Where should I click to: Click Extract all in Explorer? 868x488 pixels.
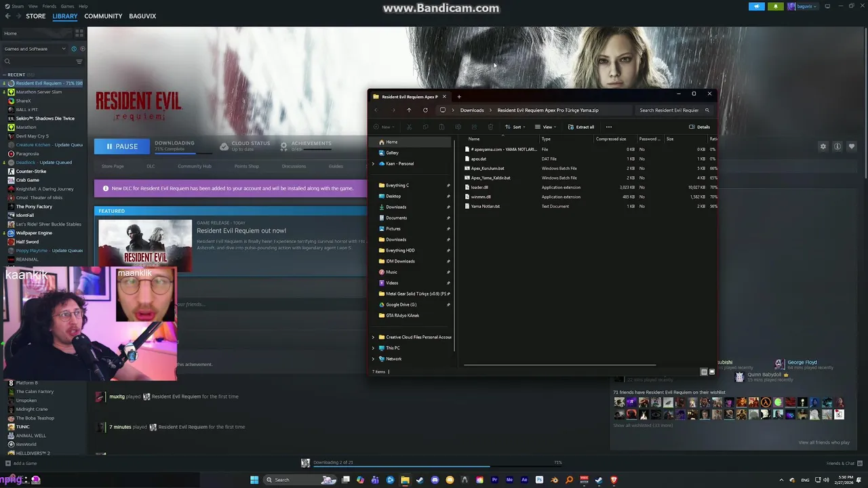pyautogui.click(x=581, y=127)
